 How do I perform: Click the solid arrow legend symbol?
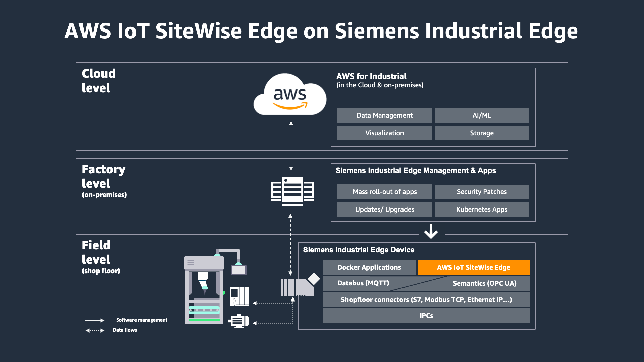(95, 320)
